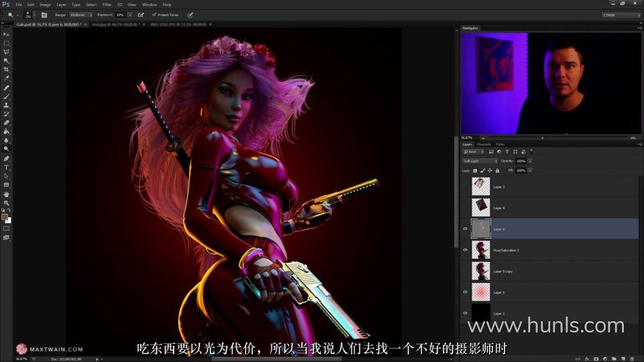Select the Polygonal Lasso tool
Image resolution: width=644 pixels, height=362 pixels.
pos(6,52)
